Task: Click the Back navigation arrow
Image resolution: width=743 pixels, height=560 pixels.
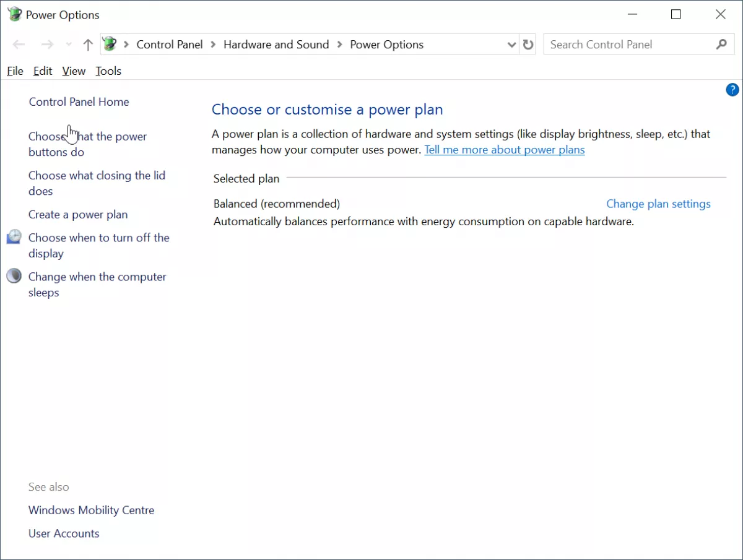Action: coord(19,45)
